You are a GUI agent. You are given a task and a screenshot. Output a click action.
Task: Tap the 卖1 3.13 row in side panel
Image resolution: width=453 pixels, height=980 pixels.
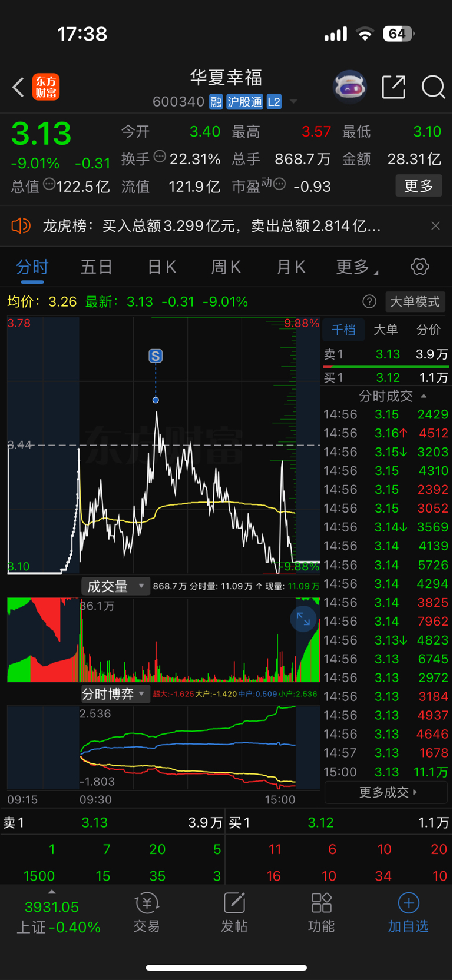click(x=386, y=354)
